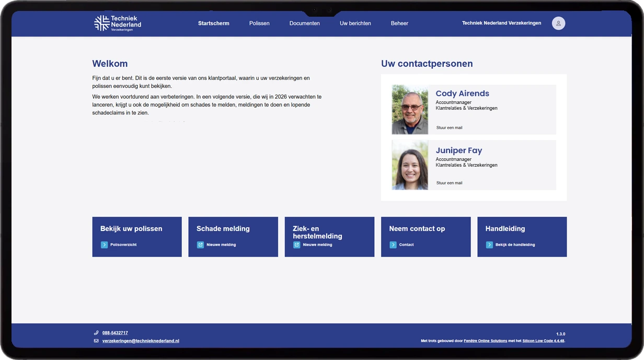
Task: Click the arrow icon beside Contact
Action: coord(393,245)
